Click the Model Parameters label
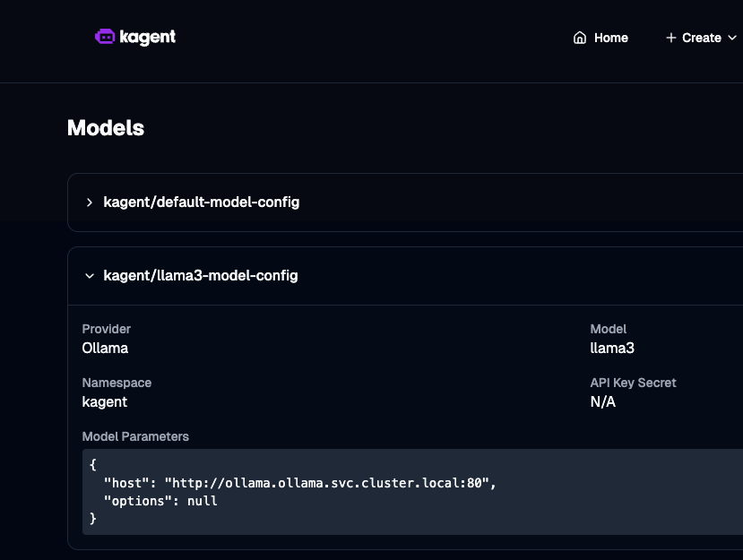Image resolution: width=743 pixels, height=560 pixels. click(135, 436)
